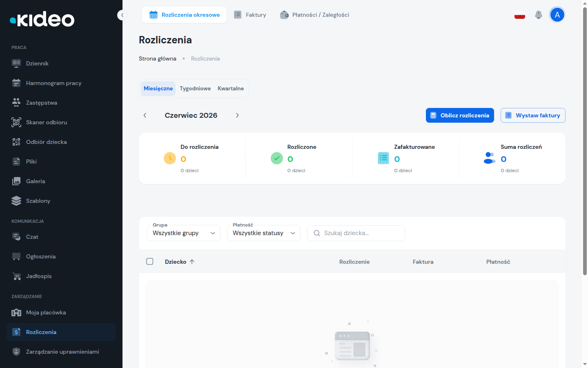Expand the Grupa Wszystkie grupy dropdown
The width and height of the screenshot is (588, 368).
(x=184, y=233)
